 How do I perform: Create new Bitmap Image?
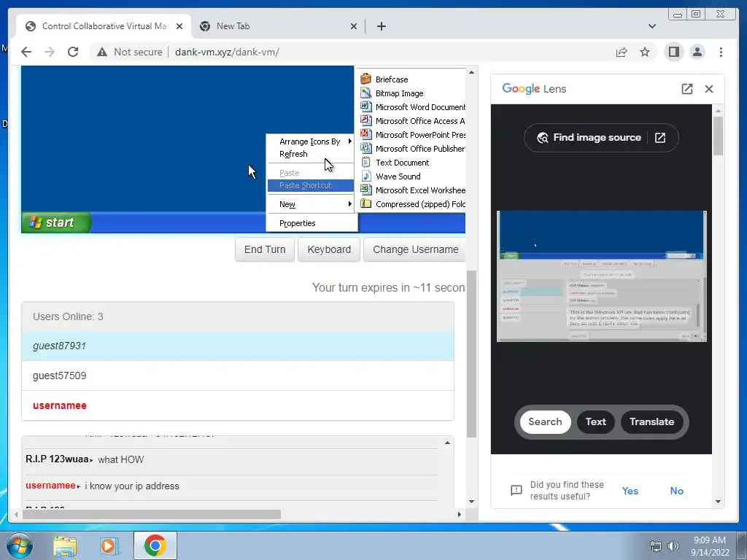click(x=411, y=93)
